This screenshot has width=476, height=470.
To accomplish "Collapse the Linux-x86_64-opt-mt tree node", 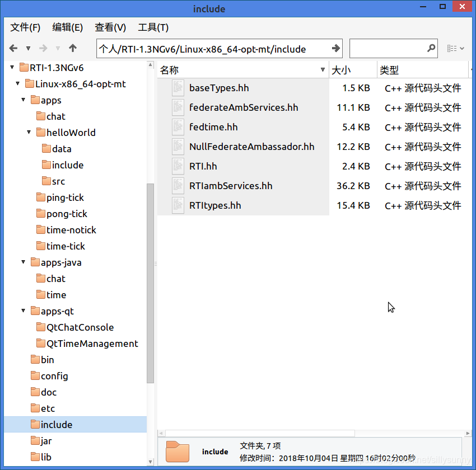I will pyautogui.click(x=17, y=83).
